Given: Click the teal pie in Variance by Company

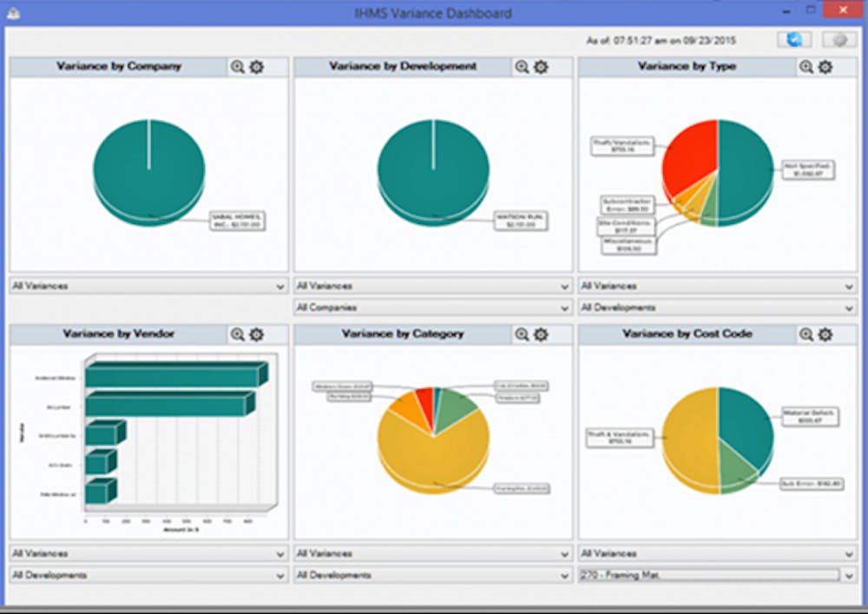Looking at the screenshot, I should [x=149, y=172].
